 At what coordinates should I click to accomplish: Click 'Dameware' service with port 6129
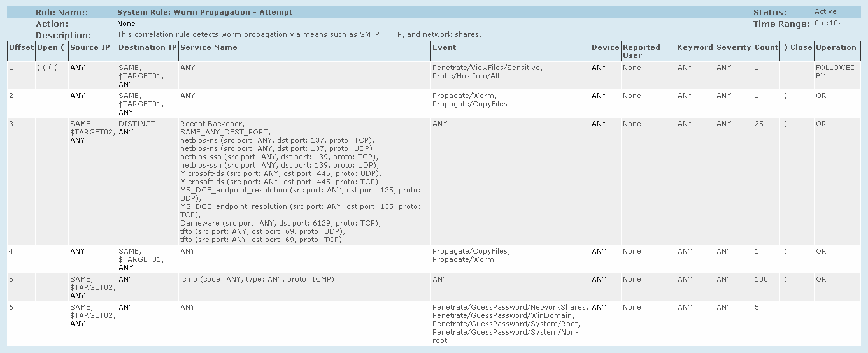pyautogui.click(x=280, y=223)
